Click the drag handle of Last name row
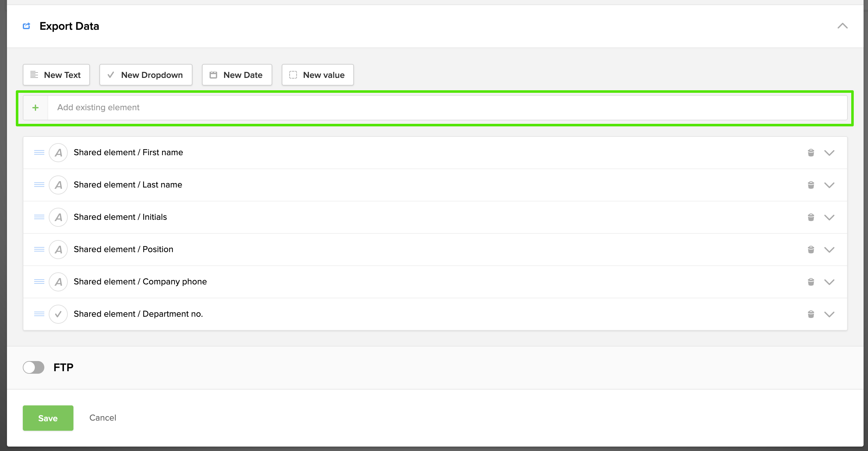The height and width of the screenshot is (451, 868). click(39, 185)
